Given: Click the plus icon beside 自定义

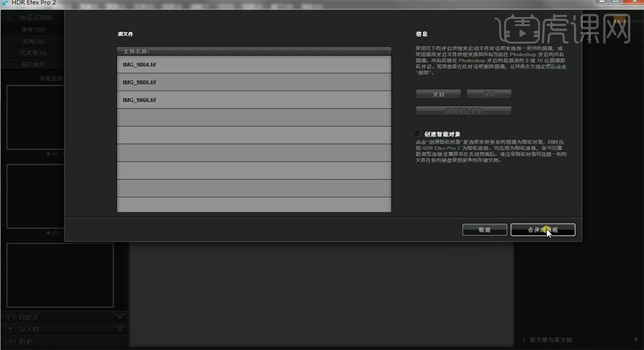Looking at the screenshot, I should tap(120, 317).
